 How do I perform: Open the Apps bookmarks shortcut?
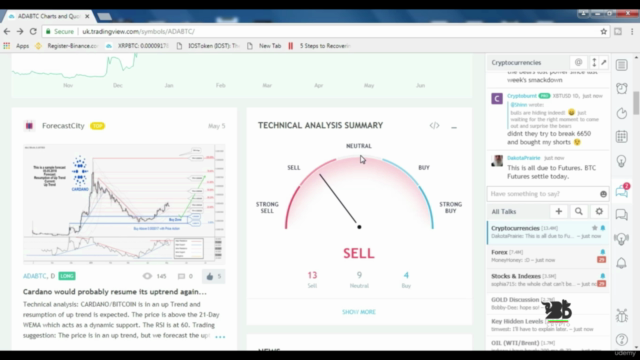pyautogui.click(x=16, y=46)
